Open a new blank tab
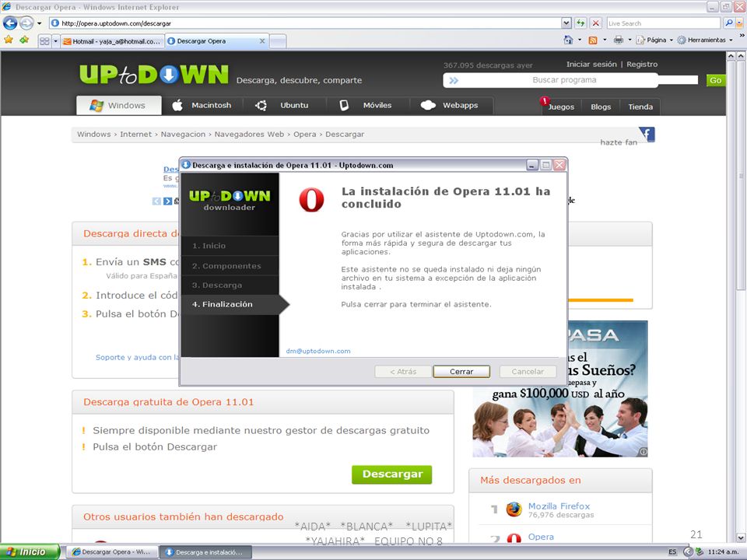 click(278, 41)
